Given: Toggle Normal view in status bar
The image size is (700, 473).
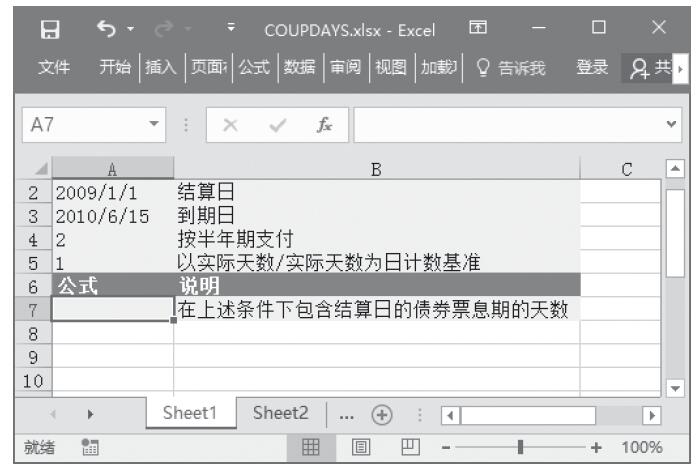Looking at the screenshot, I should [x=310, y=447].
